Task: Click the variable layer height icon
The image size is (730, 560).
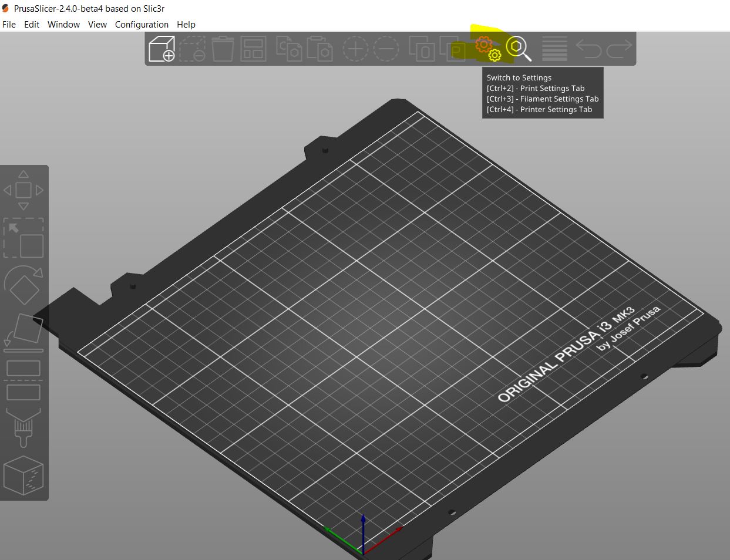Action: click(554, 49)
